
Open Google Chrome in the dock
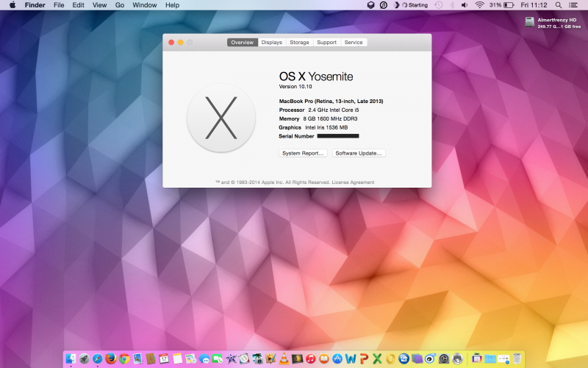[124, 358]
